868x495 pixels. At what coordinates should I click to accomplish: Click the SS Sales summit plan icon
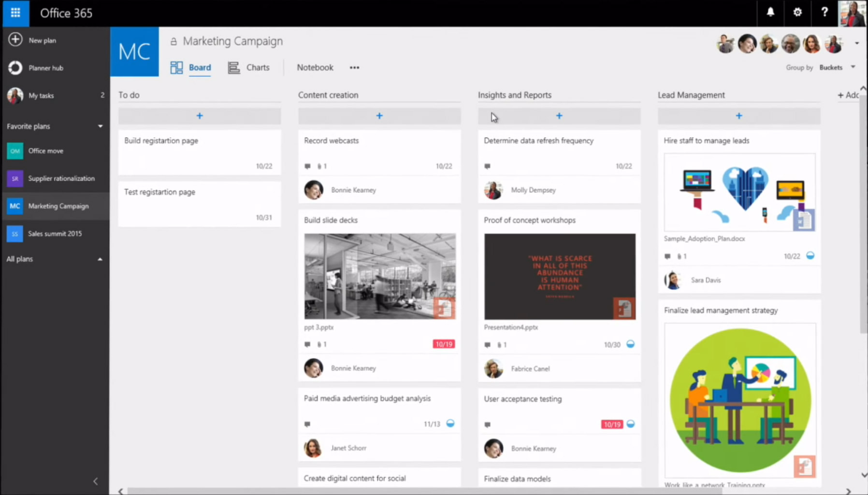coord(15,233)
